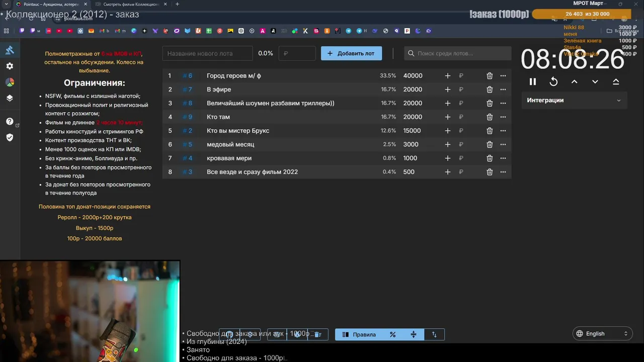The height and width of the screenshot is (362, 644).
Task: Focus the Название нового лота input
Action: (207, 53)
